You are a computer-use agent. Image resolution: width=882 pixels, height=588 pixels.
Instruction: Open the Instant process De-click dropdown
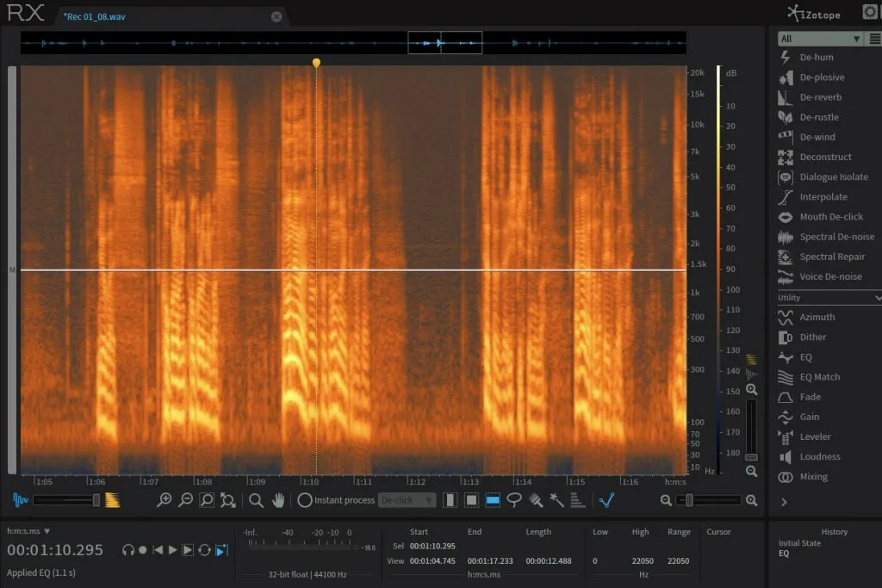407,499
